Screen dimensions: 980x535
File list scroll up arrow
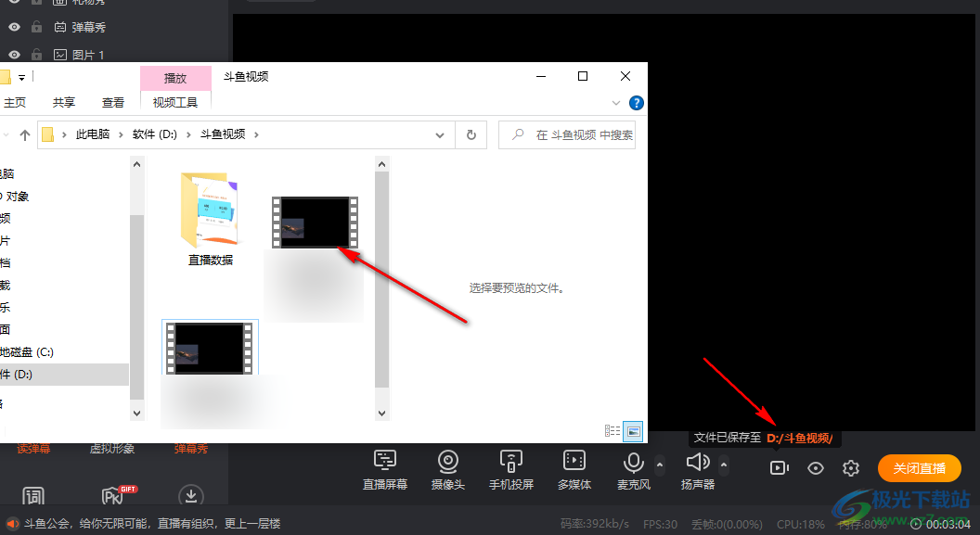click(381, 164)
